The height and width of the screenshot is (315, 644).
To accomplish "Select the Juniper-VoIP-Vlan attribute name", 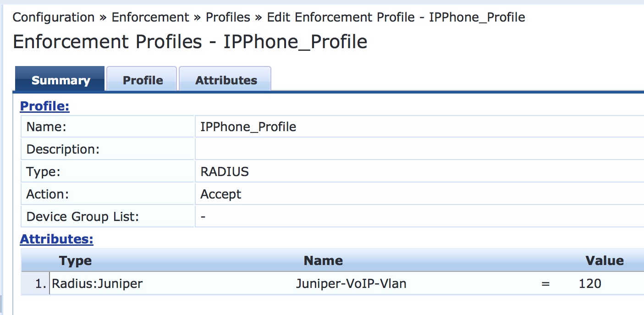I will [351, 283].
